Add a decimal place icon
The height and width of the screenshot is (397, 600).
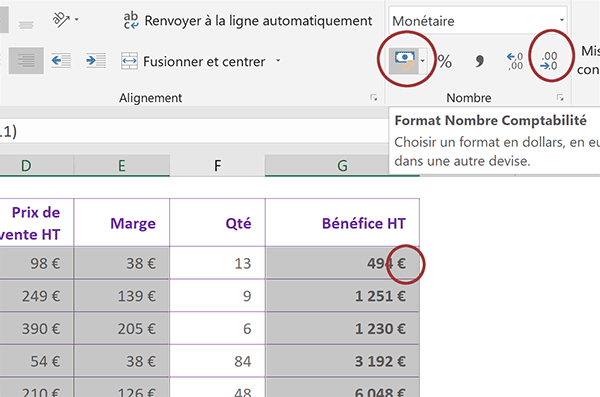point(515,61)
